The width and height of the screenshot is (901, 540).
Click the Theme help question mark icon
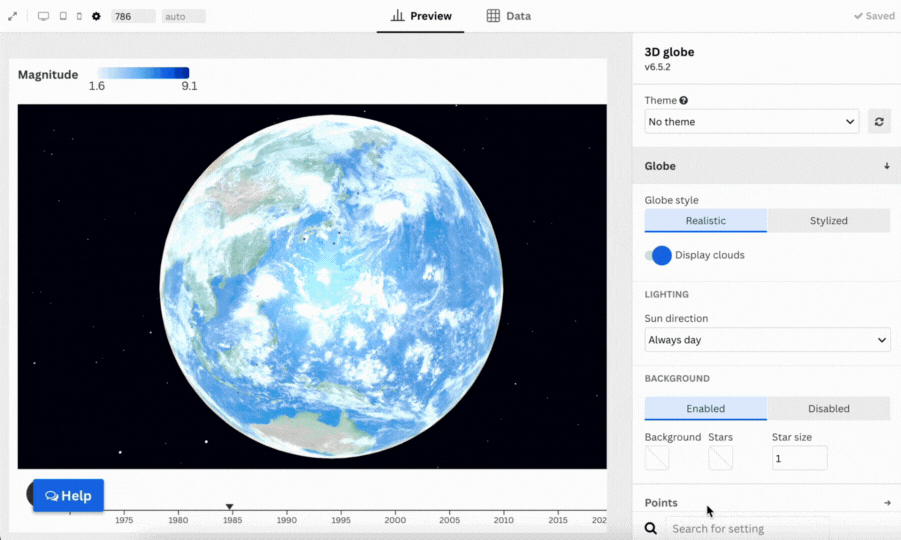click(684, 101)
